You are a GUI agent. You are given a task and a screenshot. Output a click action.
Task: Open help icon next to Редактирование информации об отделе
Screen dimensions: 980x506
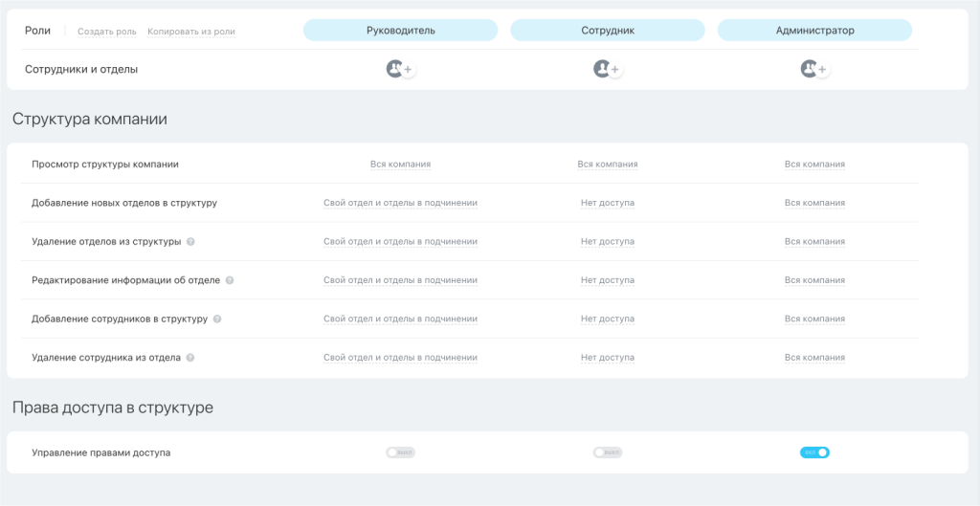click(230, 280)
